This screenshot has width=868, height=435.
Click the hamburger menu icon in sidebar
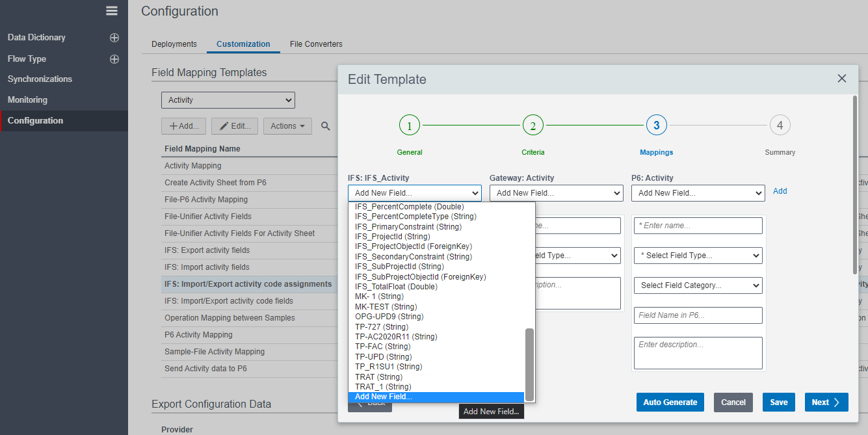(112, 10)
